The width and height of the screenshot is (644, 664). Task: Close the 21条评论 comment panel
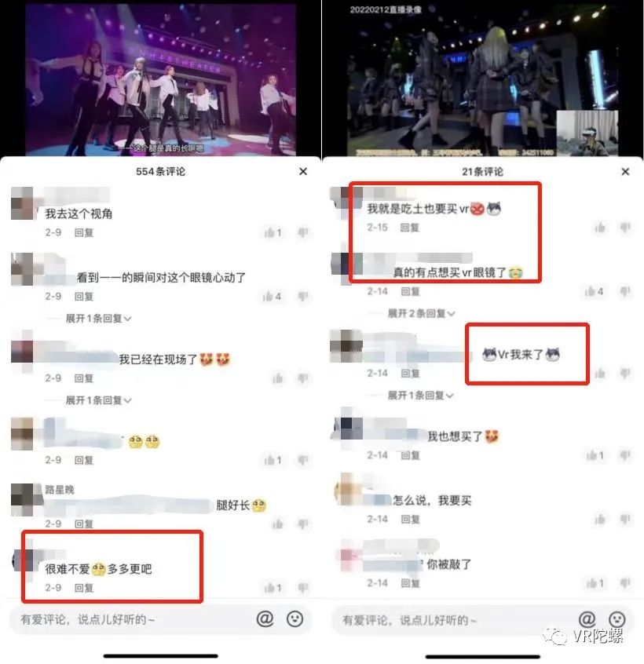(x=625, y=172)
